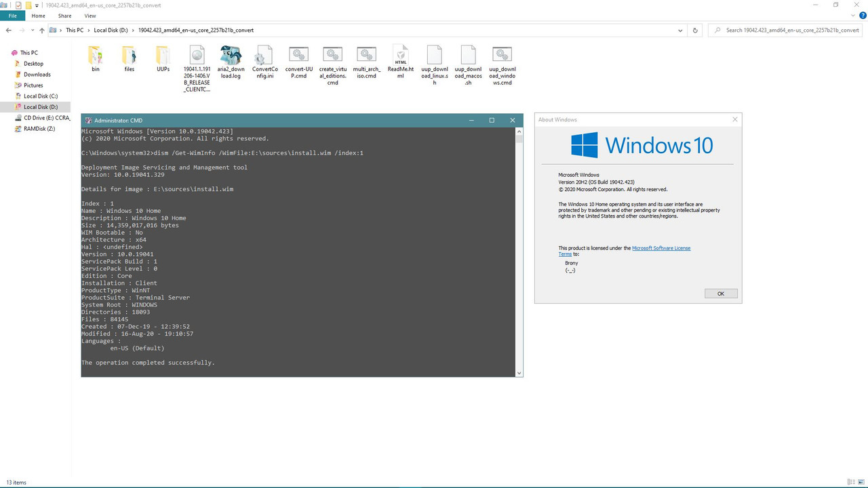Viewport: 868px width, 488px height.
Task: Open the Home ribbon tab
Action: (x=39, y=16)
